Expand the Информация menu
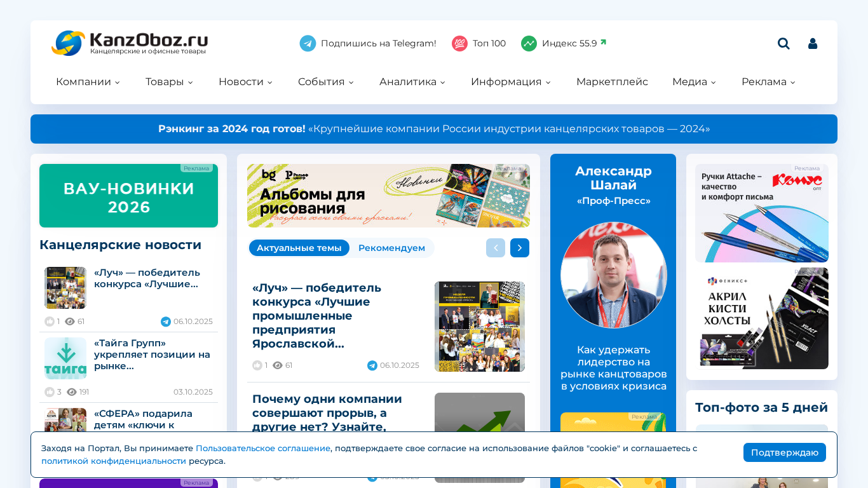 coord(511,81)
